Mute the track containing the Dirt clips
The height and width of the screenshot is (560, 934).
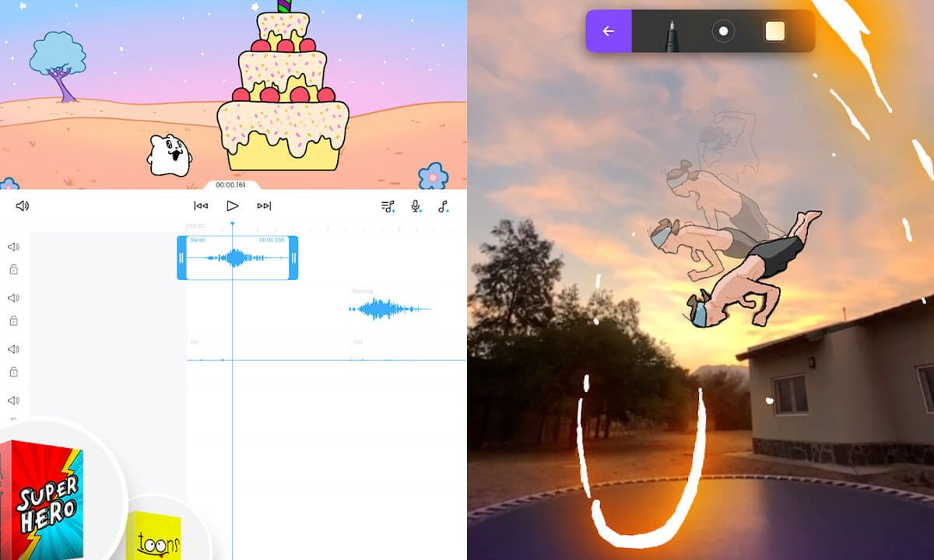pos(13,349)
